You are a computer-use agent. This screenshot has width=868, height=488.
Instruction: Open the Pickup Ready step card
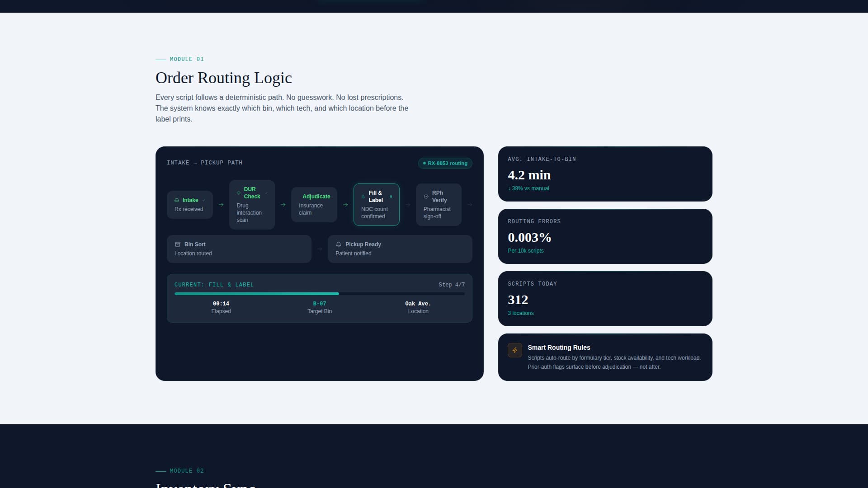click(x=400, y=249)
